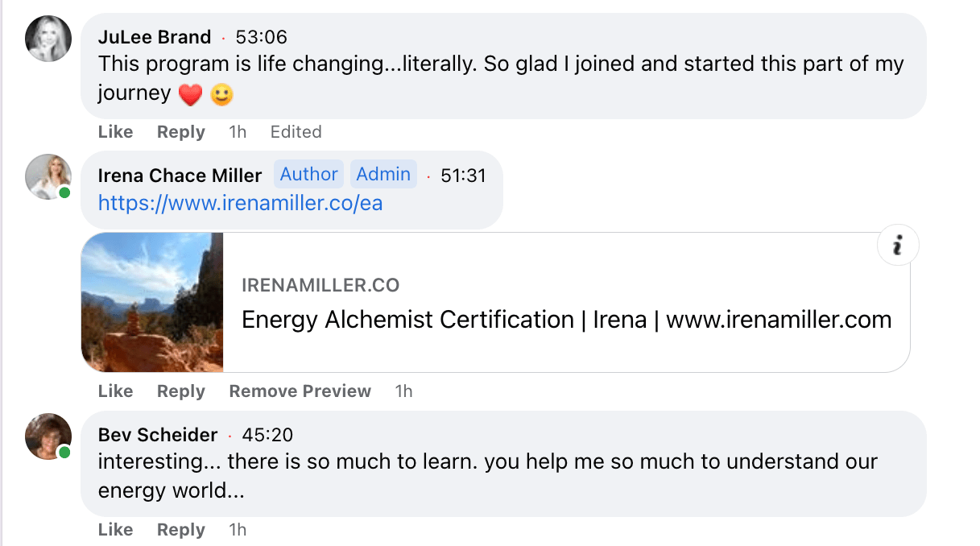Click the smiley face emoji
The image size is (980, 546).
click(x=221, y=96)
